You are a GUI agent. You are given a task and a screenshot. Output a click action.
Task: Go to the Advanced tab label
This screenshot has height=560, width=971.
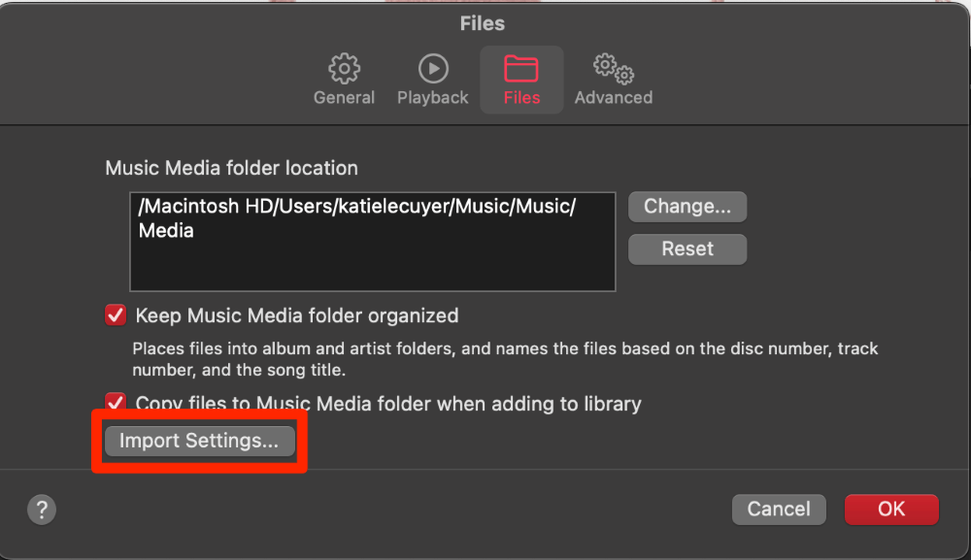pyautogui.click(x=614, y=98)
